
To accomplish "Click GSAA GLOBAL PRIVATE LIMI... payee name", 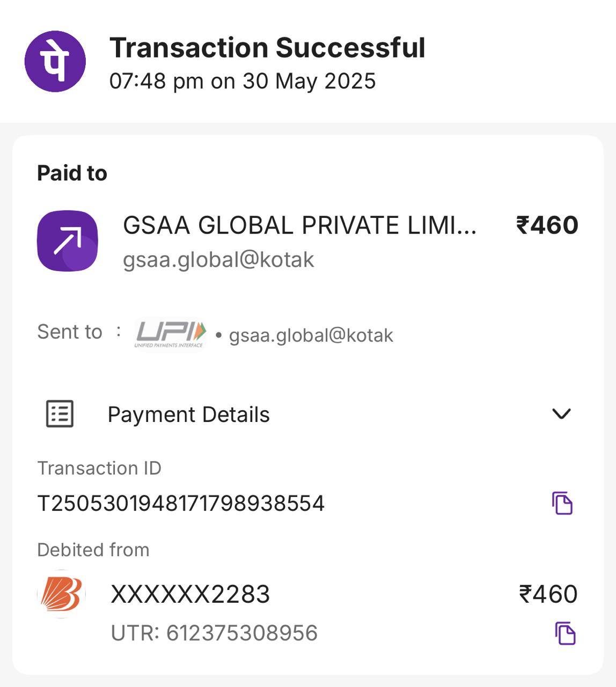I will pyautogui.click(x=299, y=225).
